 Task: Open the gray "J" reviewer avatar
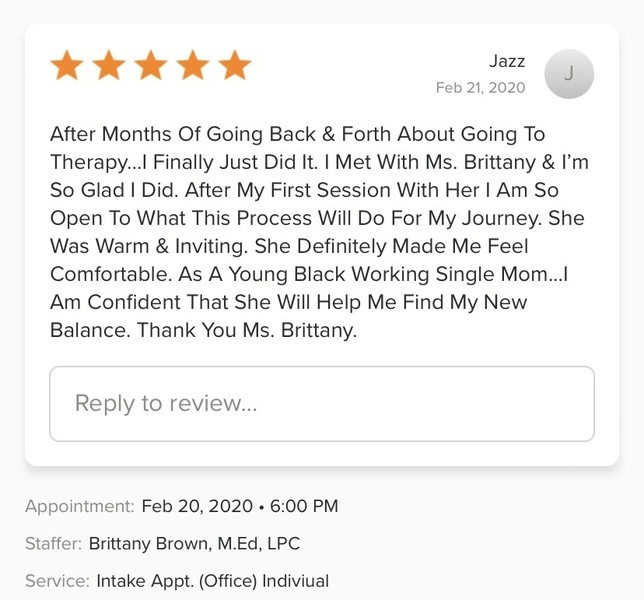569,74
